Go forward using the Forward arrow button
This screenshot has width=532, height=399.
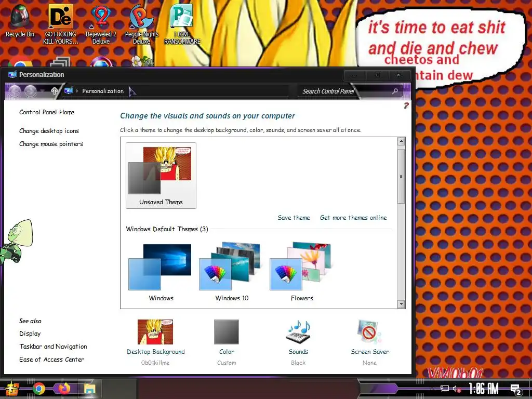tap(30, 91)
